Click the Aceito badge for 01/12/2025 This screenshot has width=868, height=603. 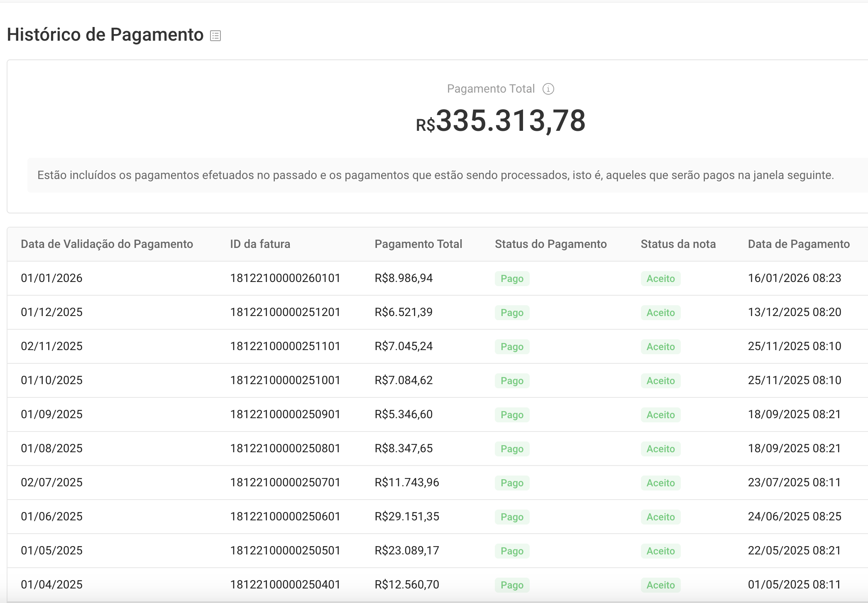tap(660, 313)
